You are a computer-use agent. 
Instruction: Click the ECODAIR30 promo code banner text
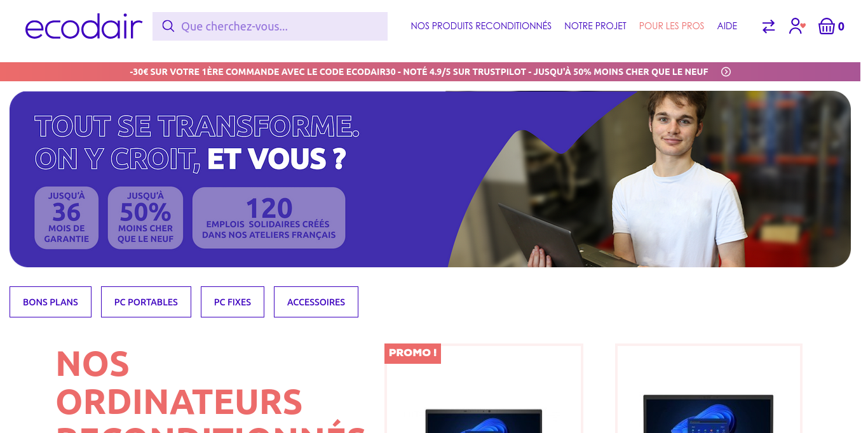[x=419, y=72]
